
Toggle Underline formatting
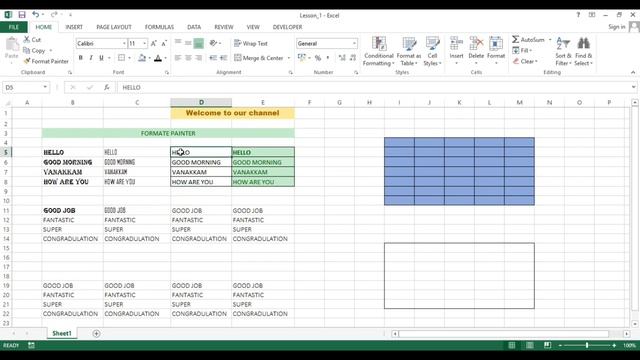click(101, 58)
